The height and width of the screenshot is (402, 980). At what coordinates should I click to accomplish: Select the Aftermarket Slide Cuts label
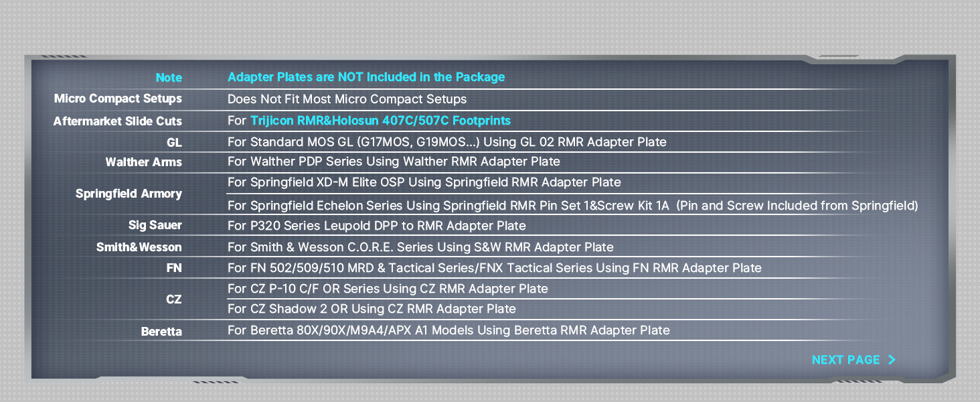118,121
